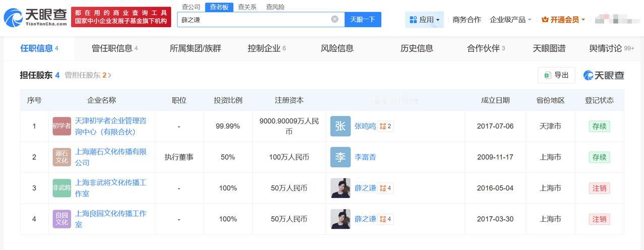Click the blue 李 avatar tile
644x250 pixels.
click(x=340, y=157)
